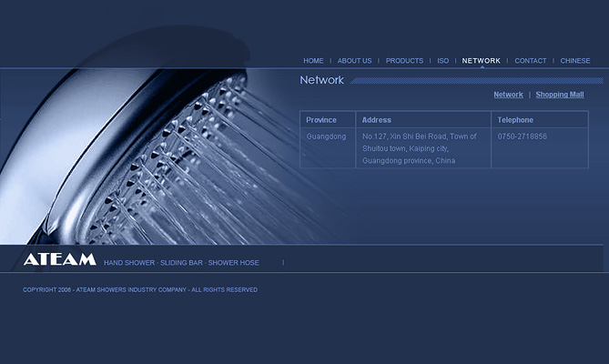609x364 pixels.
Task: Open the PRODUCTS menu item
Action: [x=404, y=61]
